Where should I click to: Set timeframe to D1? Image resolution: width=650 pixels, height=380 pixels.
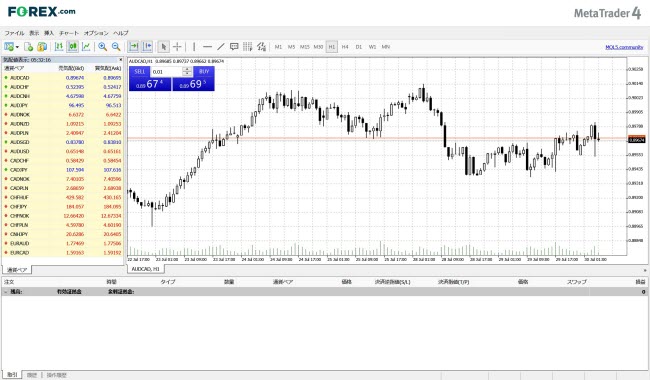[359, 47]
